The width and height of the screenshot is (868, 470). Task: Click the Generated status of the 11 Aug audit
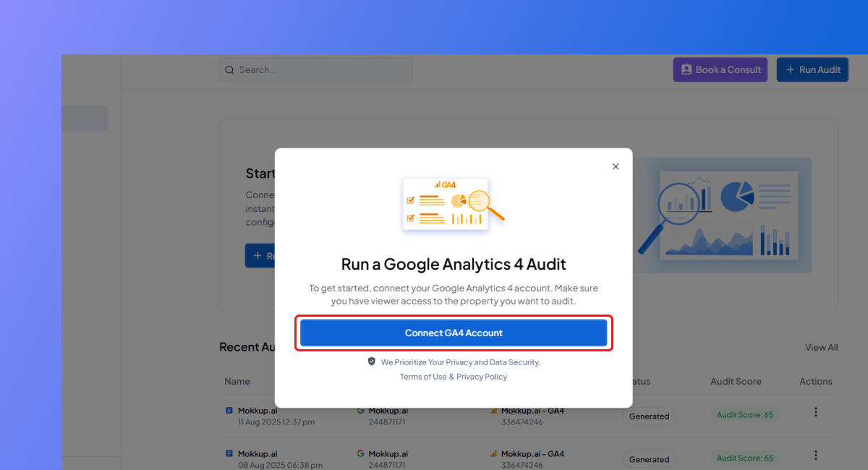(649, 416)
